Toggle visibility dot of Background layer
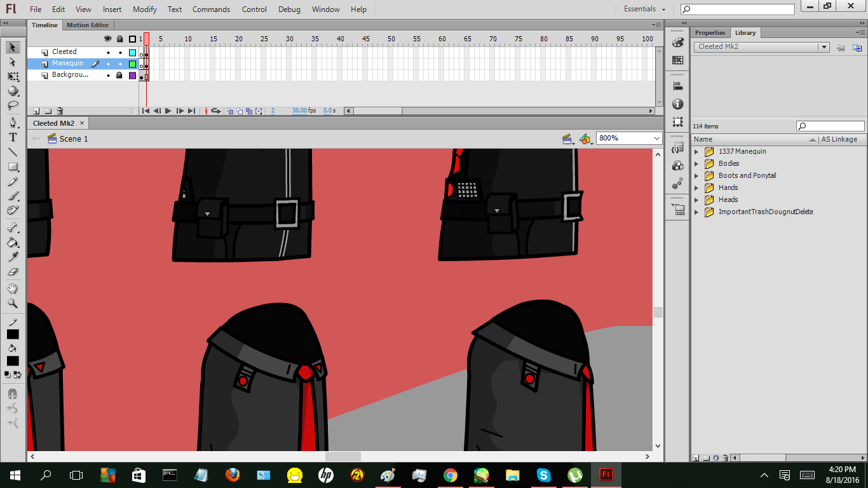The height and width of the screenshot is (488, 868). click(x=108, y=76)
